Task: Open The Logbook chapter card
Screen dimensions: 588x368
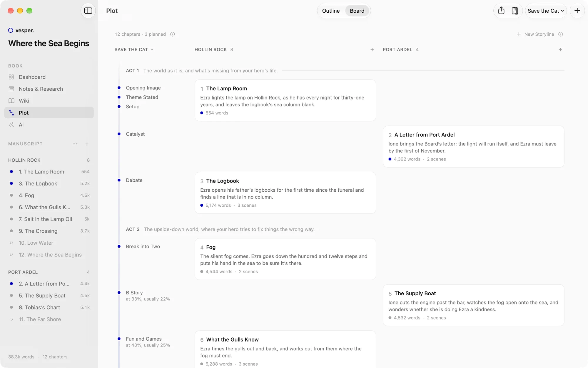Action: coord(285,193)
